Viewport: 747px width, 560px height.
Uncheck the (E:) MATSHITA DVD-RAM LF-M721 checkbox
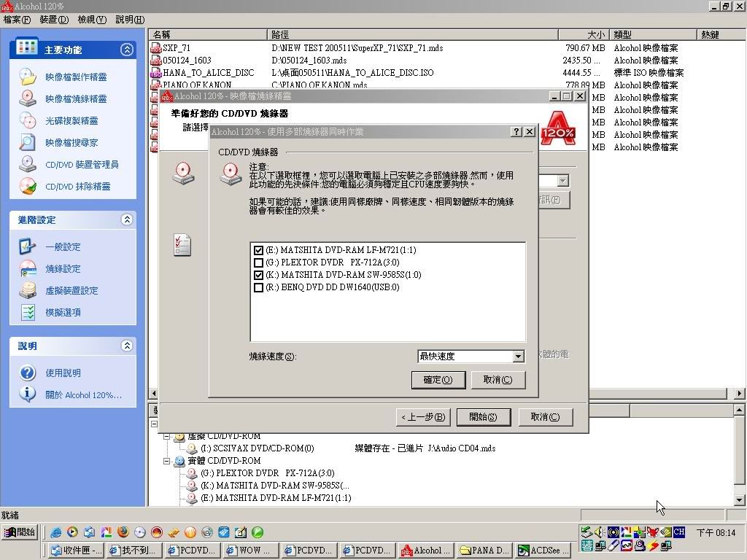258,250
